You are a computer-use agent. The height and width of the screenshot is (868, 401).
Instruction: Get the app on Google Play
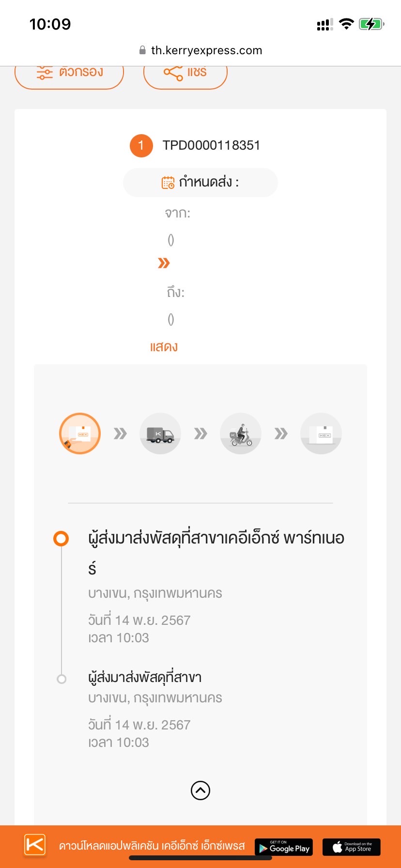284,847
